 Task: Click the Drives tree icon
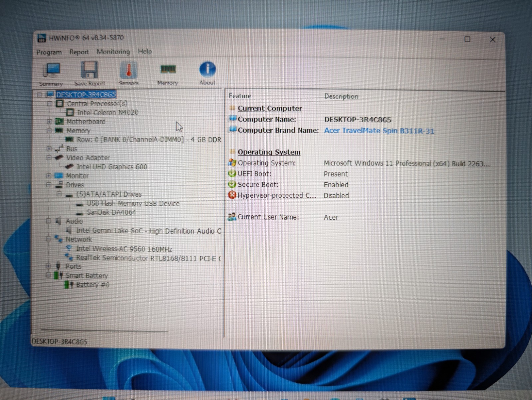click(59, 185)
